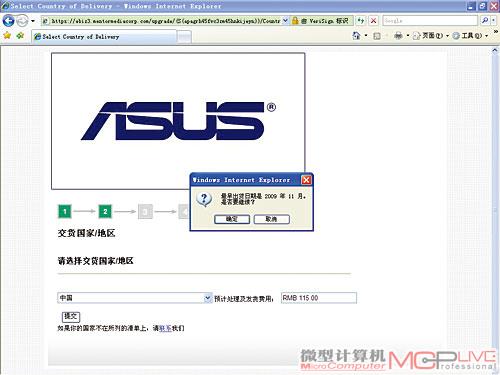Expand the toolbar overflow chevron

coord(495,32)
